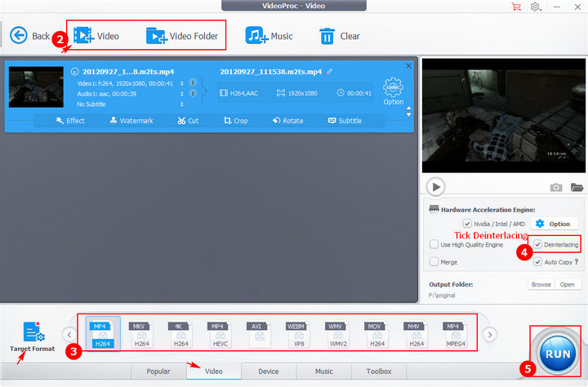Switch to the Device tab

click(268, 371)
